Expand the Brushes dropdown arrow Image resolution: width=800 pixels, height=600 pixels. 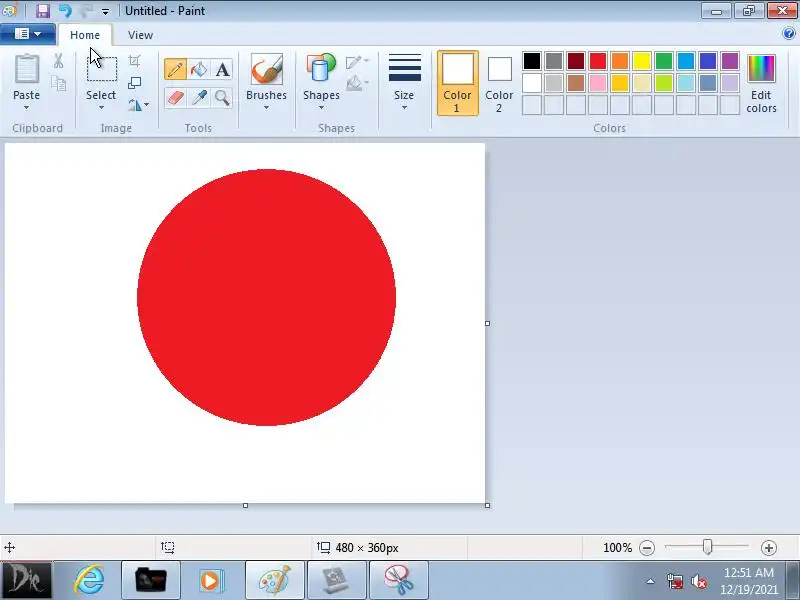point(266,108)
